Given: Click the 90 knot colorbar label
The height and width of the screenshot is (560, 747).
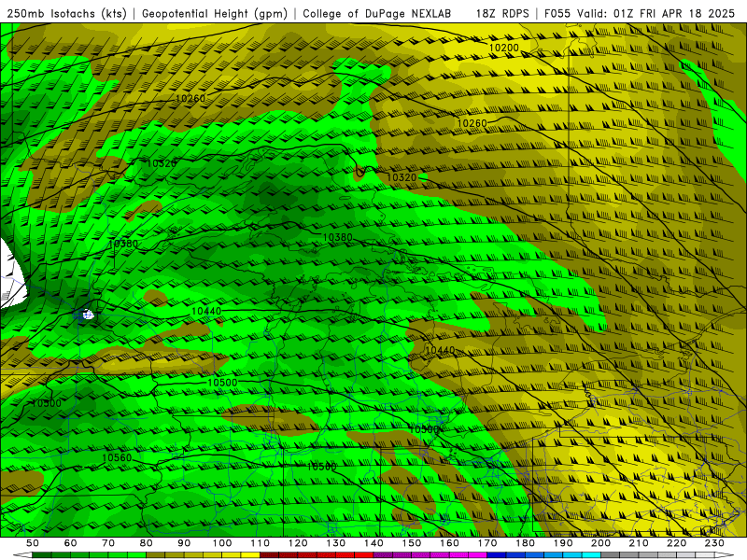Looking at the screenshot, I should 184,543.
